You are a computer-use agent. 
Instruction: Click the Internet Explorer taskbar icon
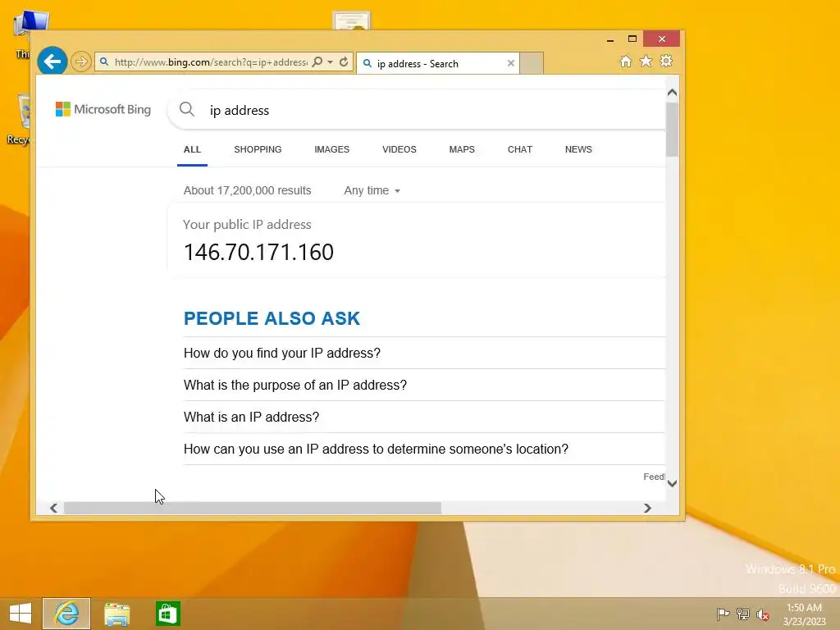(66, 614)
